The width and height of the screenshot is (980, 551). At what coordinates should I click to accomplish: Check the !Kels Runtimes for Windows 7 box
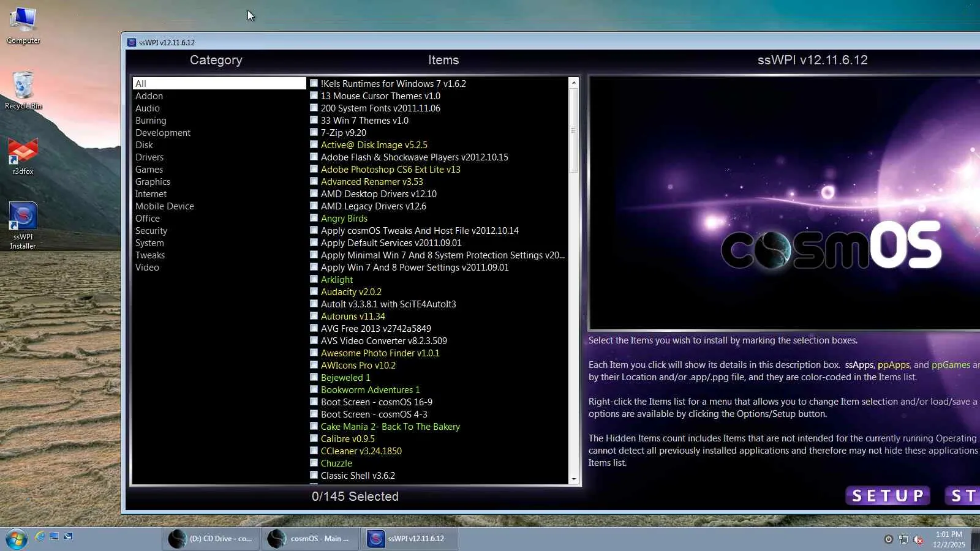click(x=314, y=83)
